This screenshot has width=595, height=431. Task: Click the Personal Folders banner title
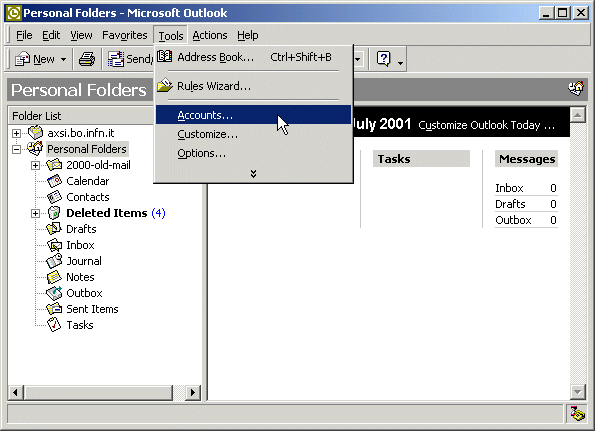(79, 90)
